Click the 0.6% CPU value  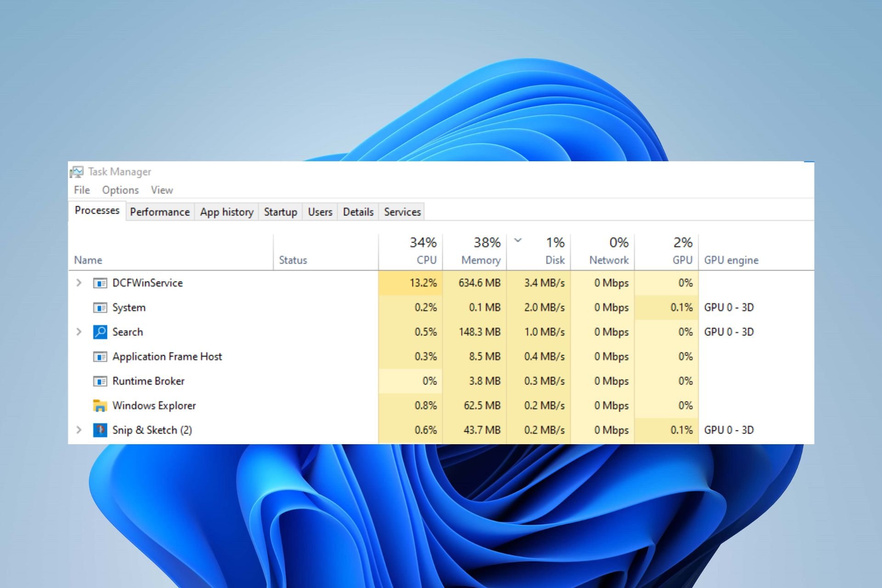point(426,430)
